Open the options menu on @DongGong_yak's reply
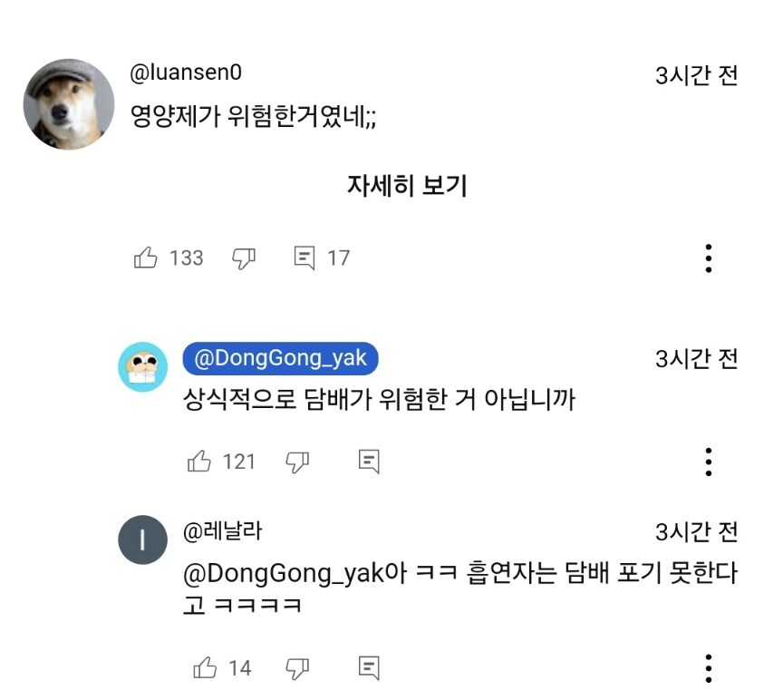The image size is (783, 700). pyautogui.click(x=708, y=462)
